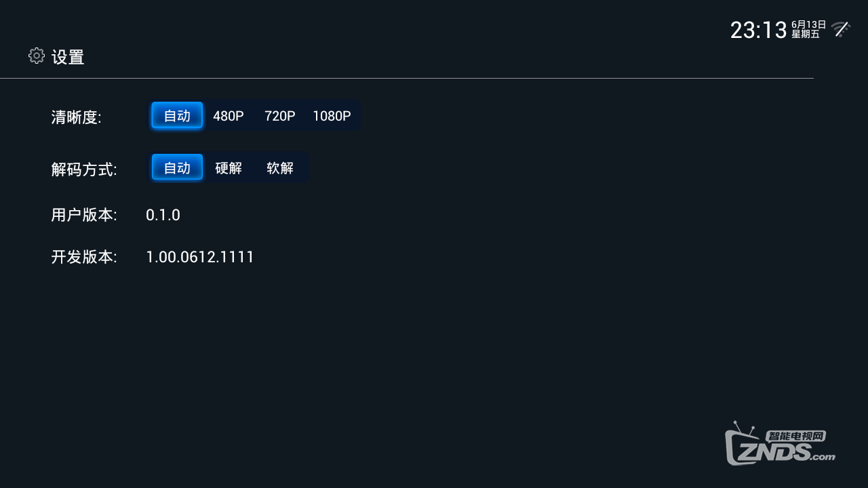
Task: Click the 解码方式 label
Action: [x=84, y=169]
